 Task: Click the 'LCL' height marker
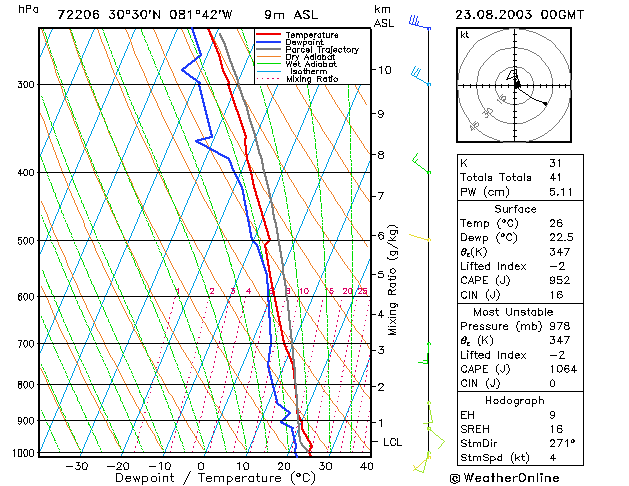[392, 442]
